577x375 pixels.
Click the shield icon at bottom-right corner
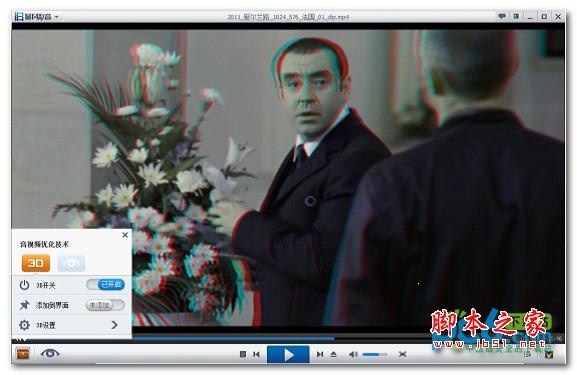coord(549,355)
